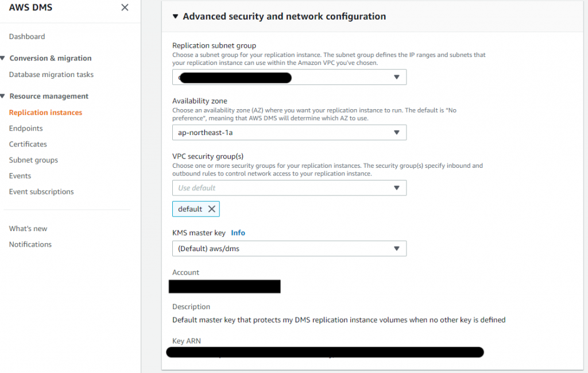The width and height of the screenshot is (588, 373).
Task: Go to Subnet groups
Action: (33, 160)
